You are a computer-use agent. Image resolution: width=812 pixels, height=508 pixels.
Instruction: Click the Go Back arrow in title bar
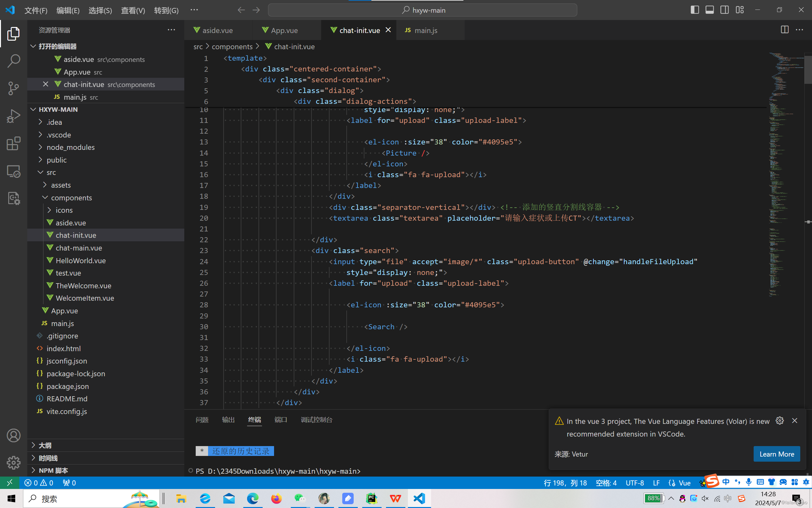coord(241,10)
